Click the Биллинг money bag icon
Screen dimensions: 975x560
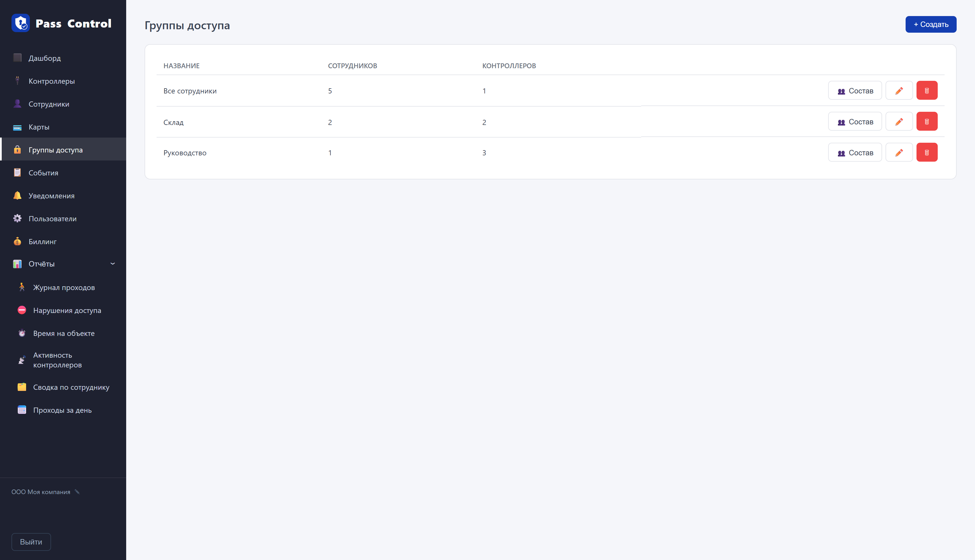tap(17, 242)
